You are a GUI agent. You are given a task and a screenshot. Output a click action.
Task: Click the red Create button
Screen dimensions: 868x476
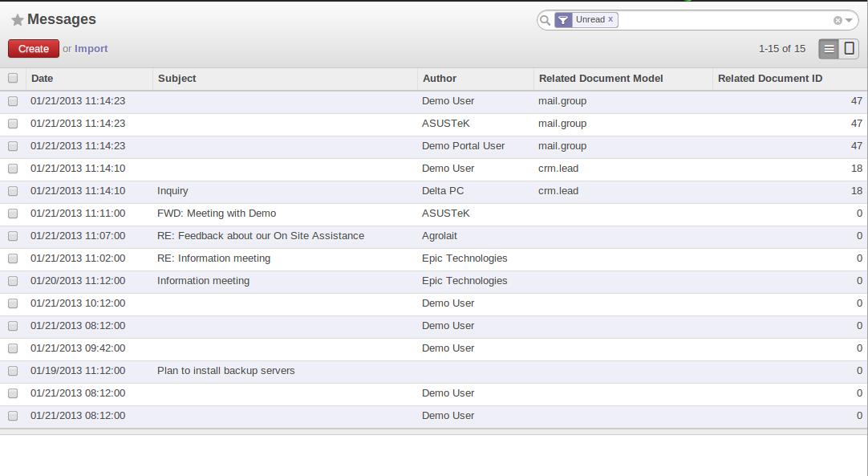[x=33, y=49]
